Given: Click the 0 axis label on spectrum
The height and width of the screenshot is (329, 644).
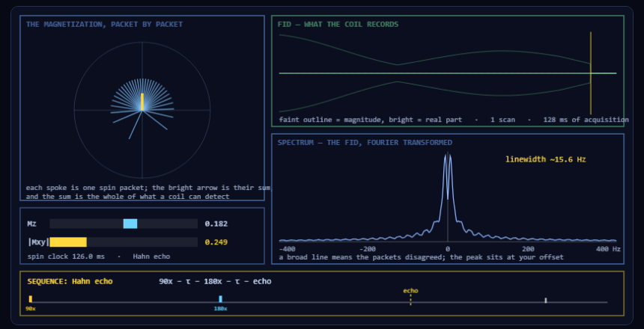Looking at the screenshot, I should [448, 249].
